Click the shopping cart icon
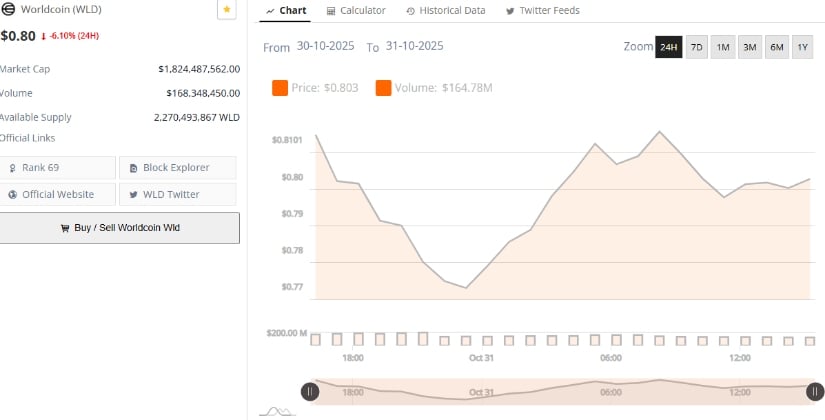 [65, 228]
